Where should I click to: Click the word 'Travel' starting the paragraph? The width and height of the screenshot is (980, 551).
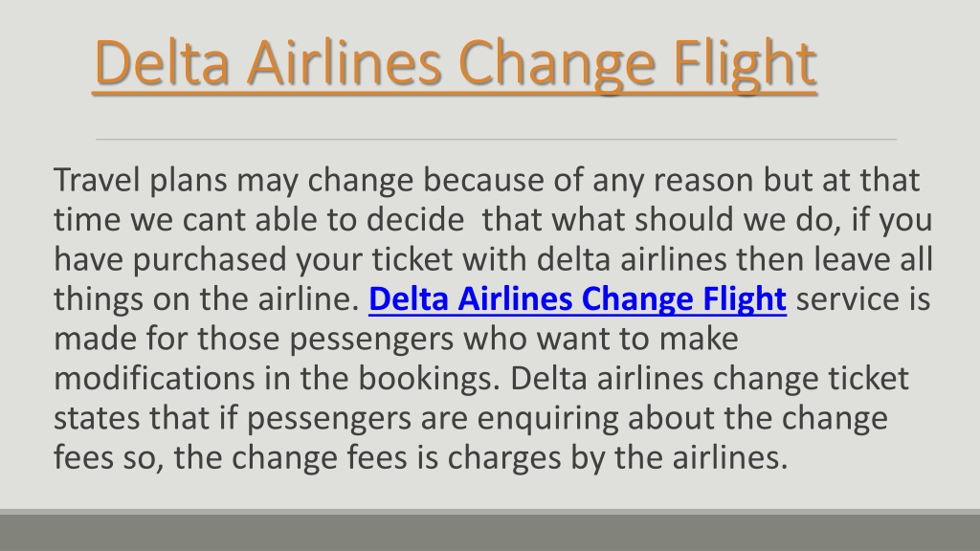point(97,180)
